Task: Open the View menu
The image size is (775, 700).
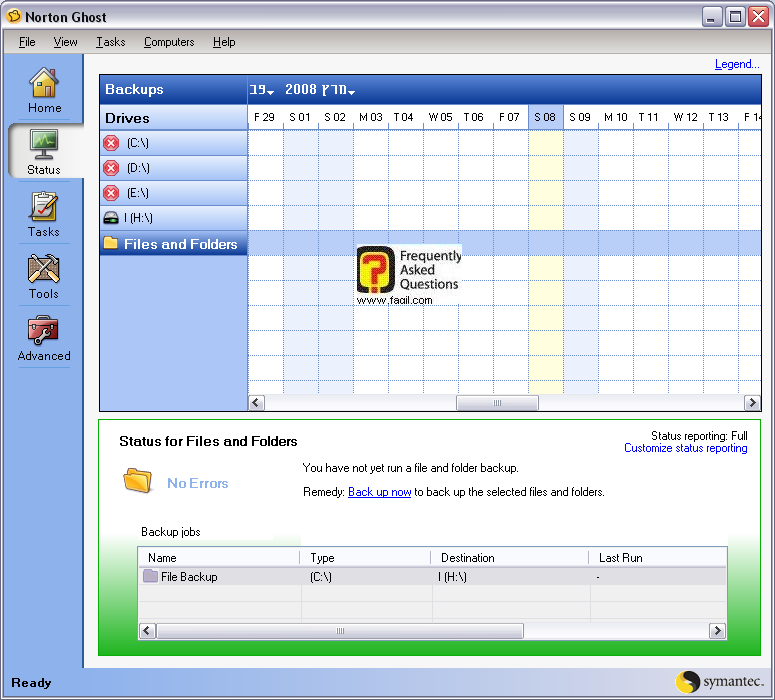Action: tap(65, 42)
